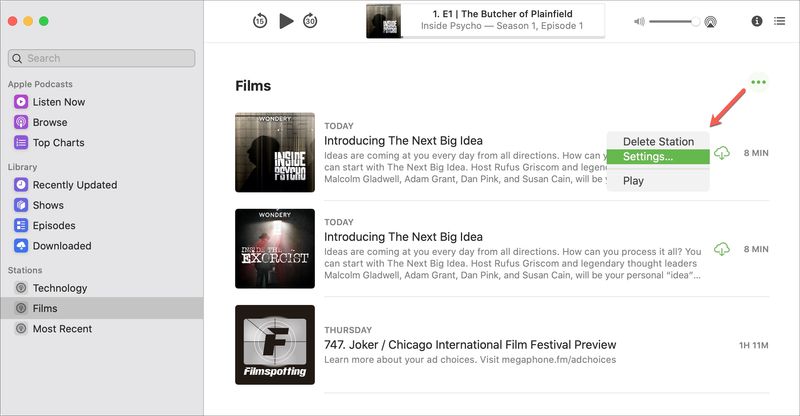This screenshot has height=416, width=800.
Task: Click the Learn more about ad choices description
Action: 470,359
